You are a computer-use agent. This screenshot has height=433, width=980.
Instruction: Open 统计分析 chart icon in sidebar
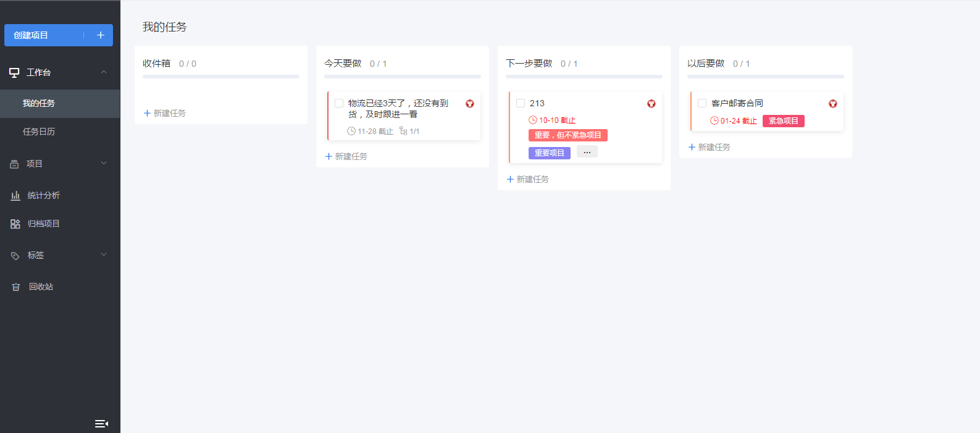[x=15, y=196]
